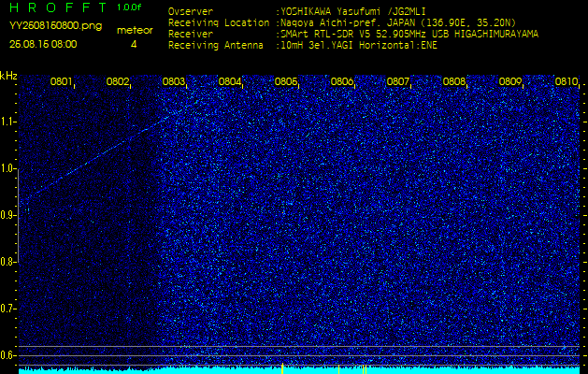Click the kHz axis unit label

click(8, 76)
